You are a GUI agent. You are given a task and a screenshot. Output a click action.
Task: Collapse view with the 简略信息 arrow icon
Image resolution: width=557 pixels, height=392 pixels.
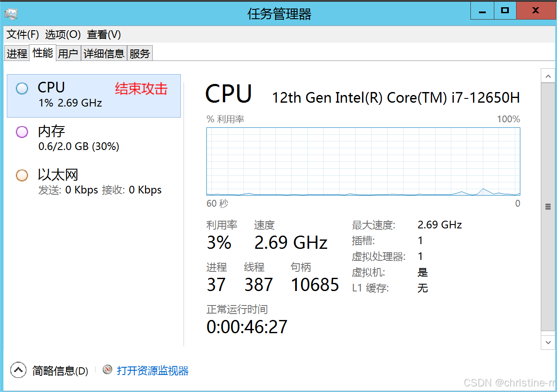coord(18,370)
